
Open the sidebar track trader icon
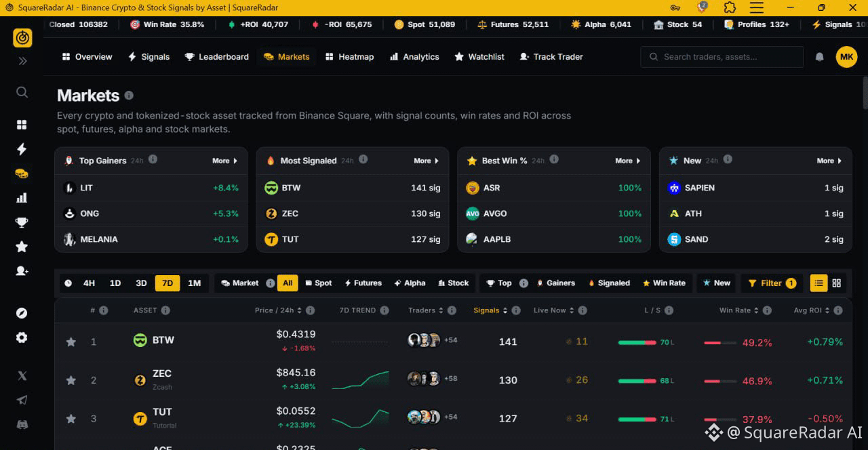pos(22,271)
